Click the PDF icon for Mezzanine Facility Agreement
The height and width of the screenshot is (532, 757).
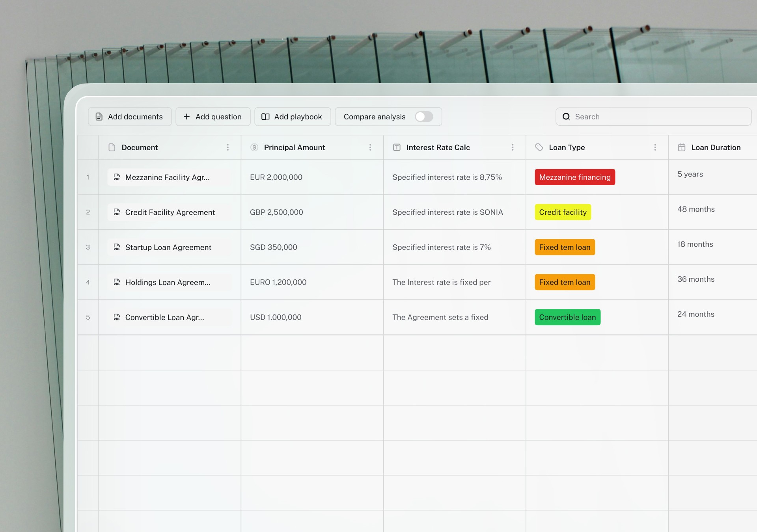[117, 177]
